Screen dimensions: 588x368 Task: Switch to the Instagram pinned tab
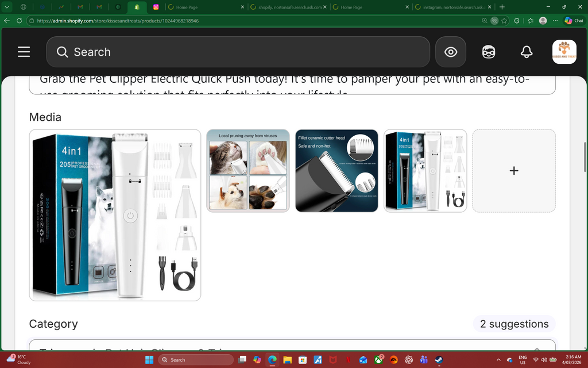coord(156,7)
